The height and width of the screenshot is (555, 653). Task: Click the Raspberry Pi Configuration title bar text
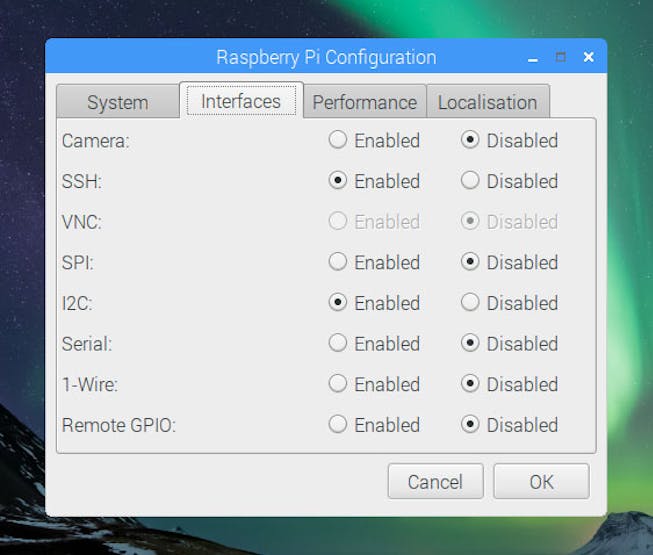tap(326, 57)
